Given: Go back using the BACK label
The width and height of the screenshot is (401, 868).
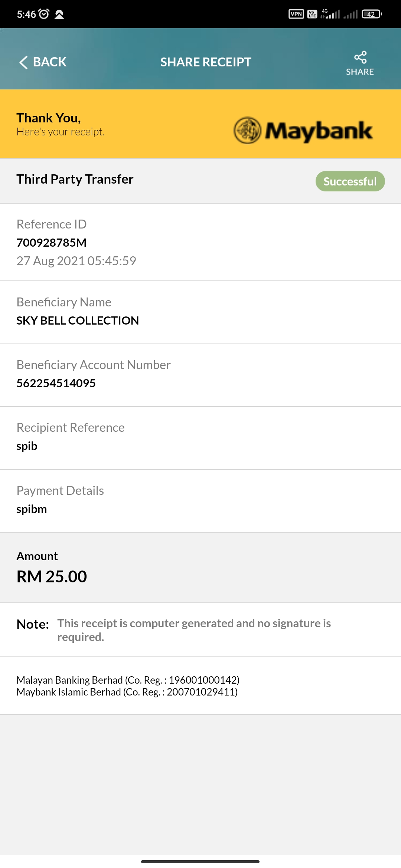Looking at the screenshot, I should click(x=50, y=62).
